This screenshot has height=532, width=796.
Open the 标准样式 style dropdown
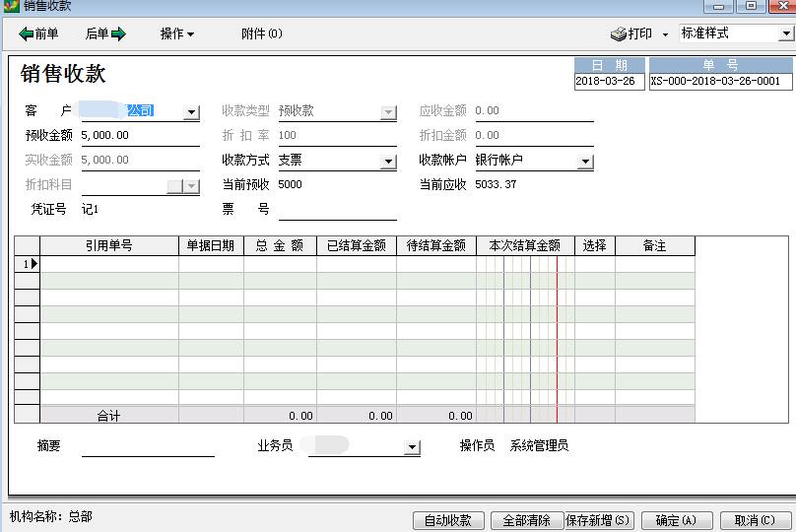click(x=786, y=33)
